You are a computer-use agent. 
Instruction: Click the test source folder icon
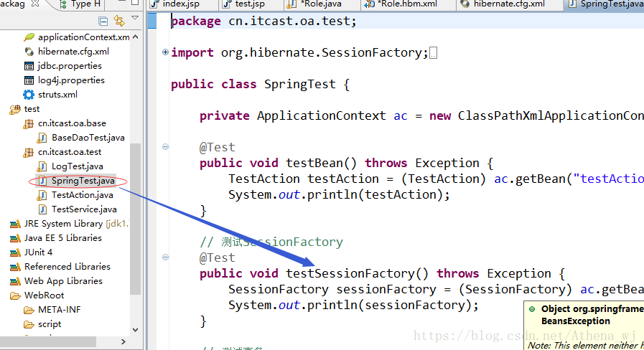pos(15,109)
